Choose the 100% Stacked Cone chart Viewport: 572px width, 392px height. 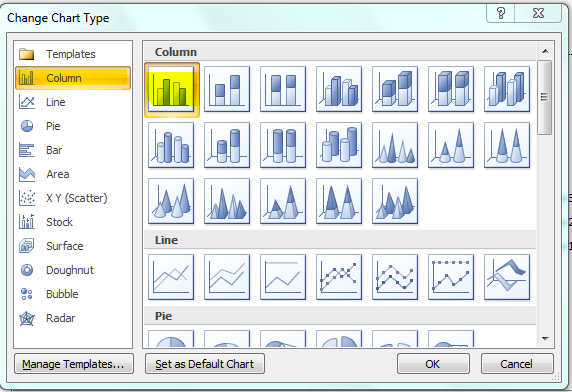(x=507, y=145)
